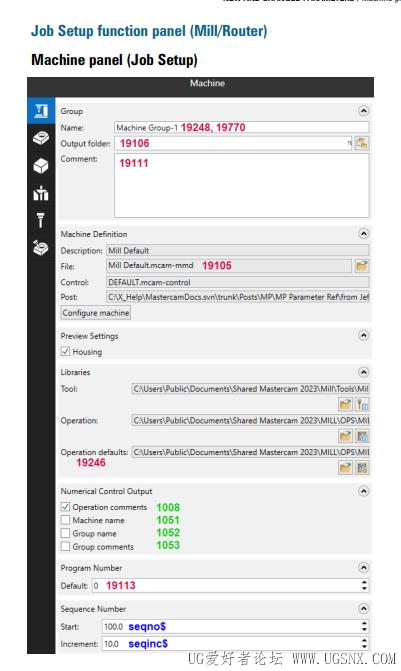The height and width of the screenshot is (671, 401).
Task: Open Tool library folder icon
Action: (345, 404)
